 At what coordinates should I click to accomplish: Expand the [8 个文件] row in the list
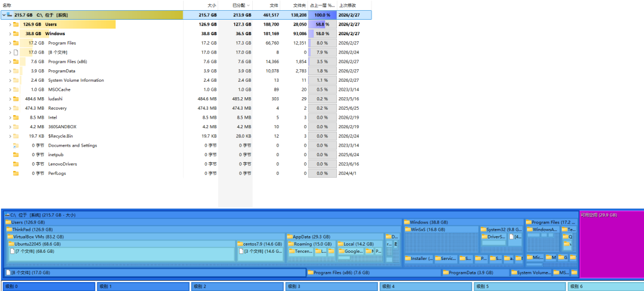click(x=10, y=52)
